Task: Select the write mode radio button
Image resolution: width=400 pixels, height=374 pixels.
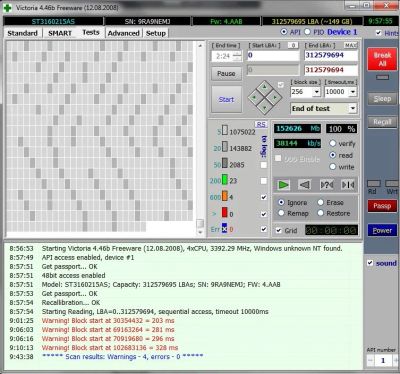Action: tap(332, 167)
